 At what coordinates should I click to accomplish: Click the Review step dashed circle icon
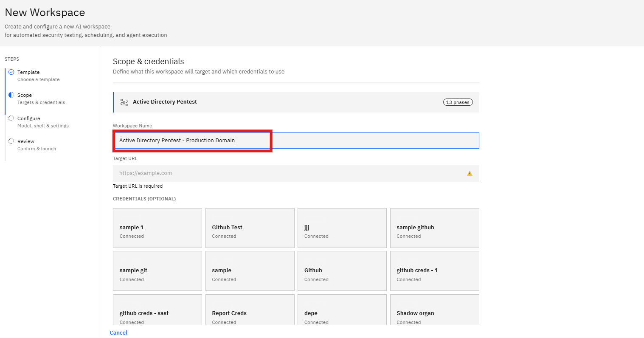[11, 141]
